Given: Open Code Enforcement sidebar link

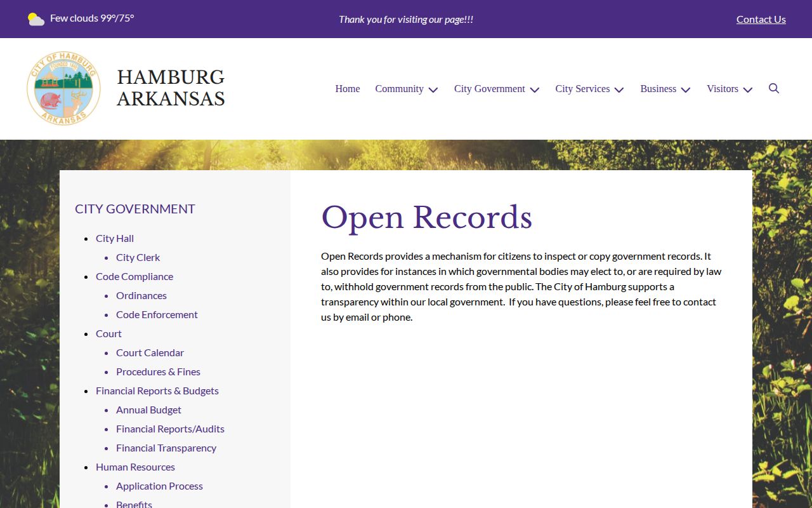Looking at the screenshot, I should click(x=157, y=314).
